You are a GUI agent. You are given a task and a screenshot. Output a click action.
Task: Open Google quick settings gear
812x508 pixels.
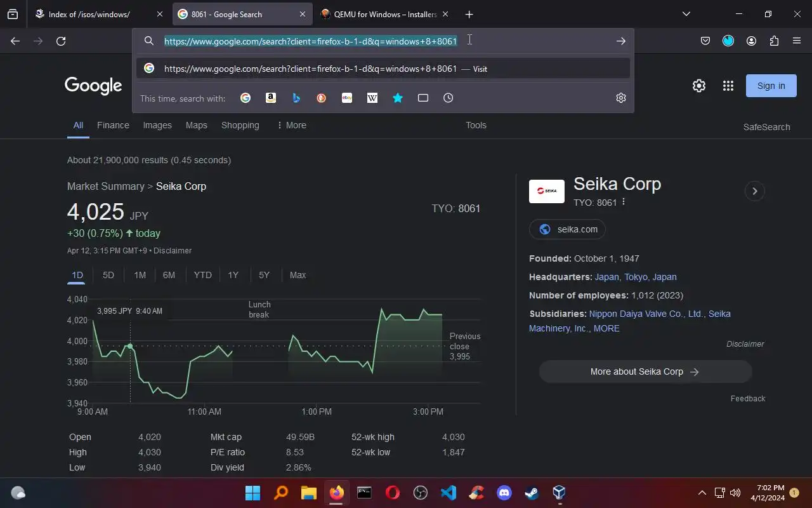pyautogui.click(x=699, y=86)
